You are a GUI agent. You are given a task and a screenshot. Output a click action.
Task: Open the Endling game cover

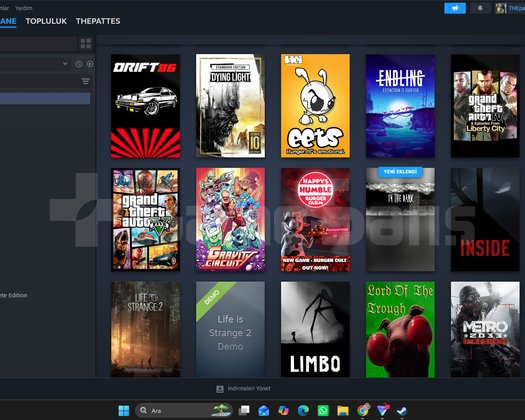400,106
